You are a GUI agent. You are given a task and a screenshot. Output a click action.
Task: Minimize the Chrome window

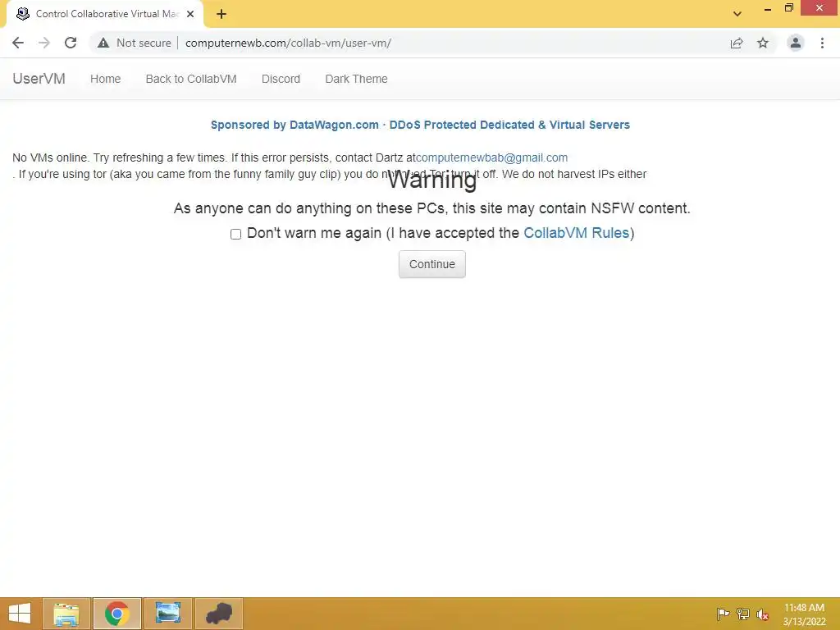click(768, 8)
